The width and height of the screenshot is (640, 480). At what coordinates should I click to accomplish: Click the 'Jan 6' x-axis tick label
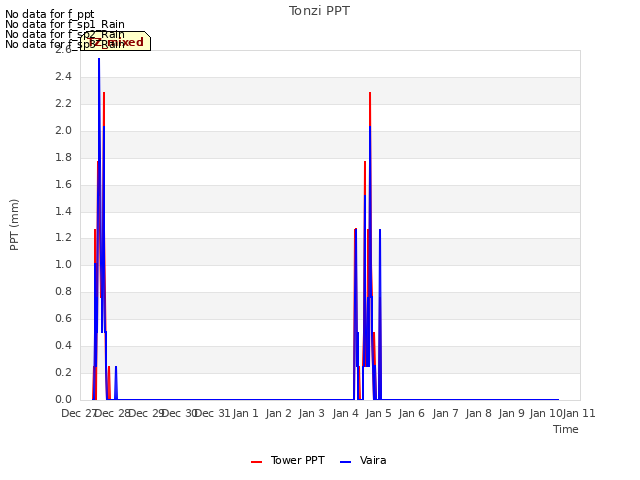point(411,413)
